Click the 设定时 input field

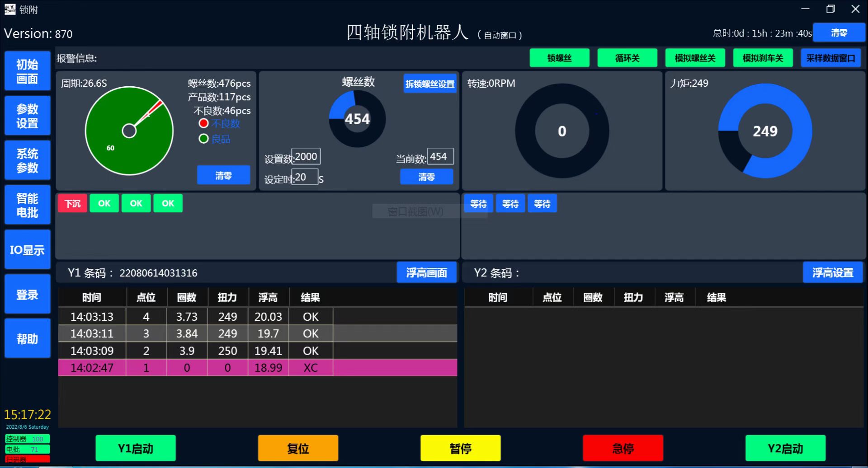[x=305, y=177]
